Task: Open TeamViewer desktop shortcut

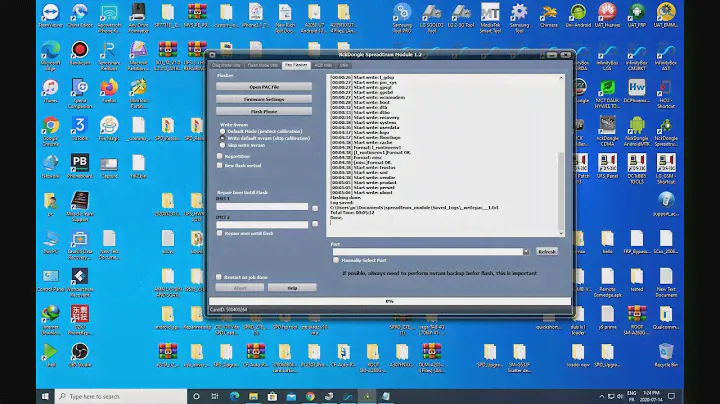Action: pos(50,14)
